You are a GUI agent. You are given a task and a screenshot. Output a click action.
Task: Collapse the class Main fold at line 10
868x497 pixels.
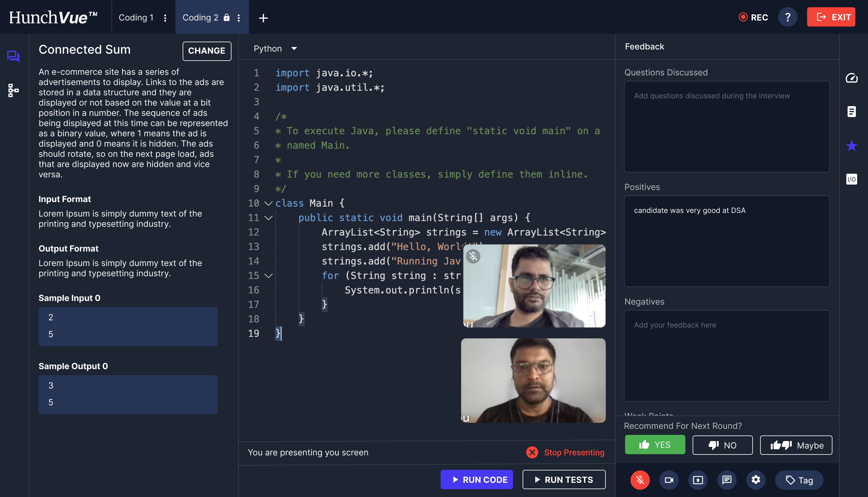pos(269,204)
